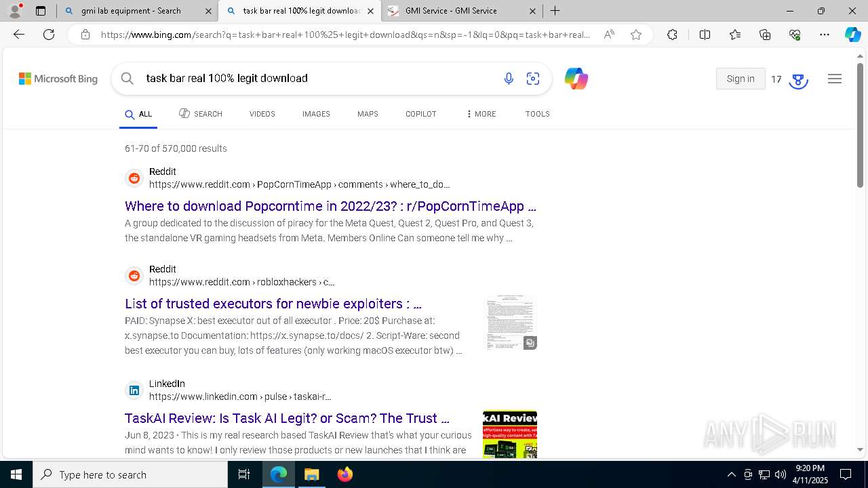Open the Collections icon
868x488 pixels.
[x=765, y=35]
